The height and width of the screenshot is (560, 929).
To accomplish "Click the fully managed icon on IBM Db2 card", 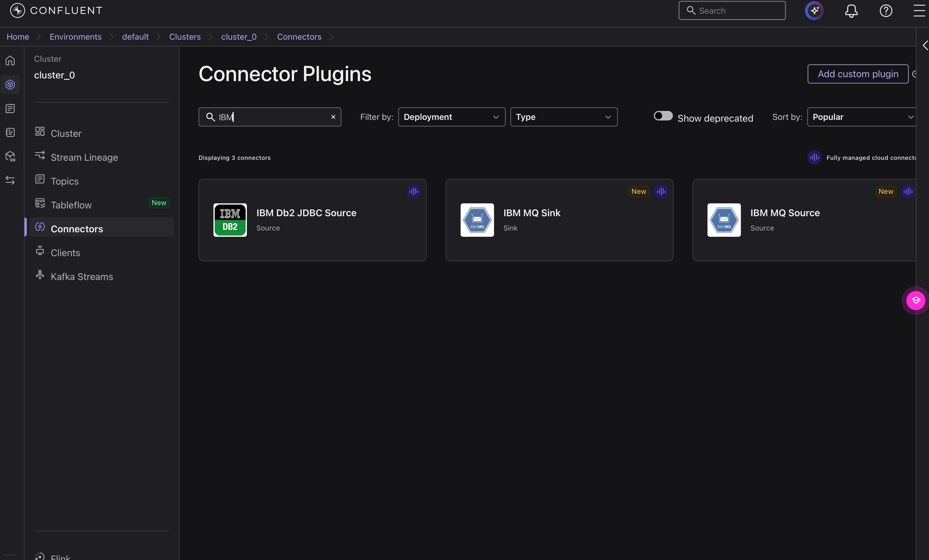I will 414,191.
